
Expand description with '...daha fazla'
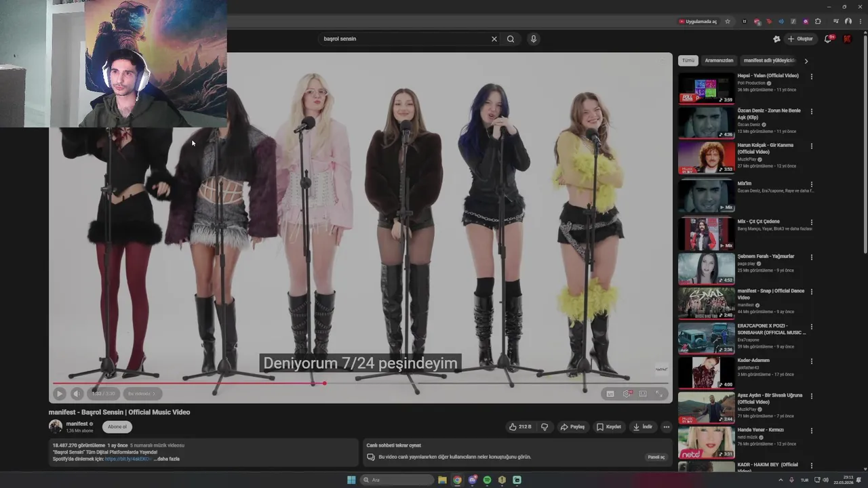point(167,459)
